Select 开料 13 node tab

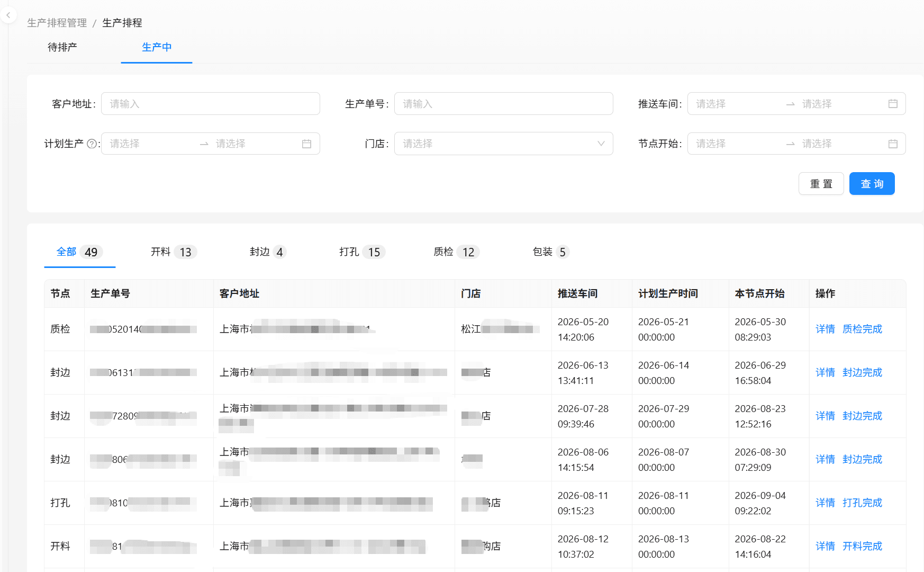pos(174,252)
